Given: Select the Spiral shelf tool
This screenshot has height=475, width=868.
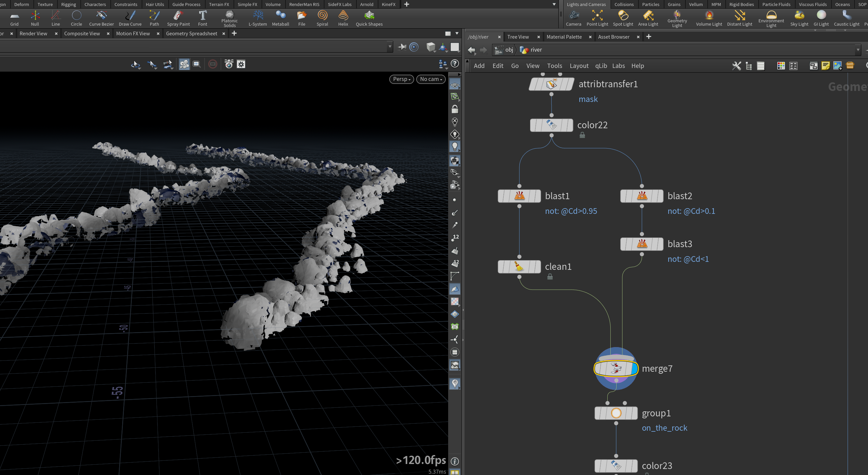Looking at the screenshot, I should point(322,18).
